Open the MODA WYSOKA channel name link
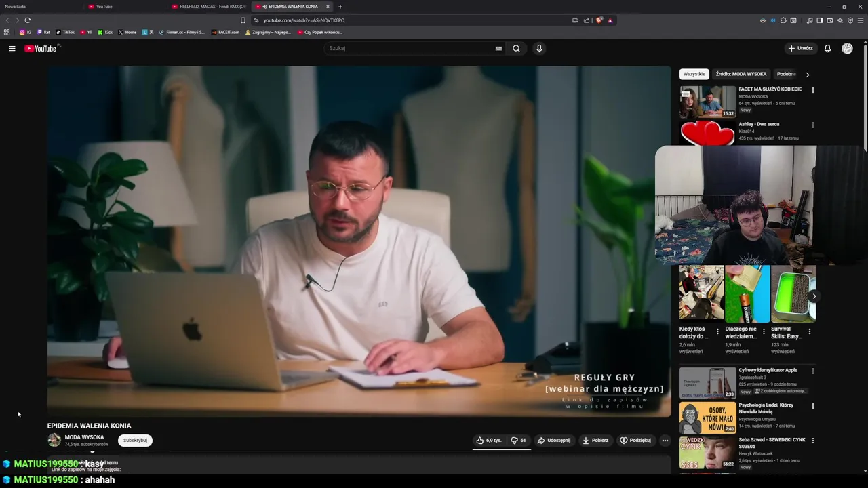Viewport: 868px width, 488px height. pyautogui.click(x=84, y=437)
